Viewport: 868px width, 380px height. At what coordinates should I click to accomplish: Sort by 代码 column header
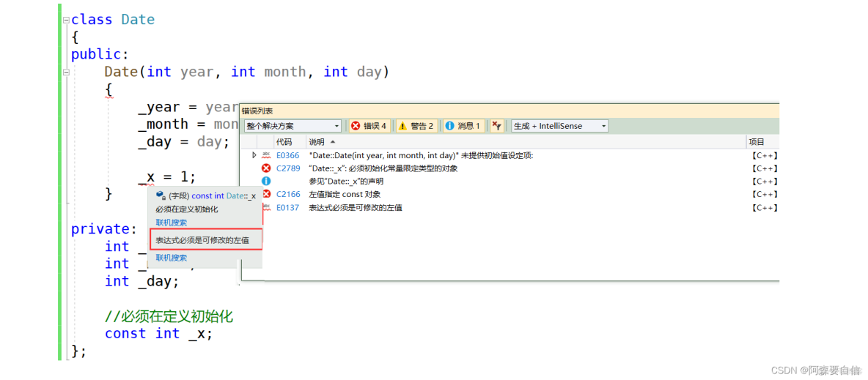284,142
